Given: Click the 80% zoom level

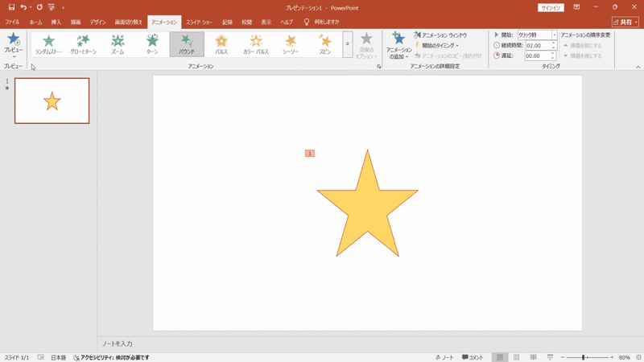Looking at the screenshot, I should pyautogui.click(x=625, y=357).
